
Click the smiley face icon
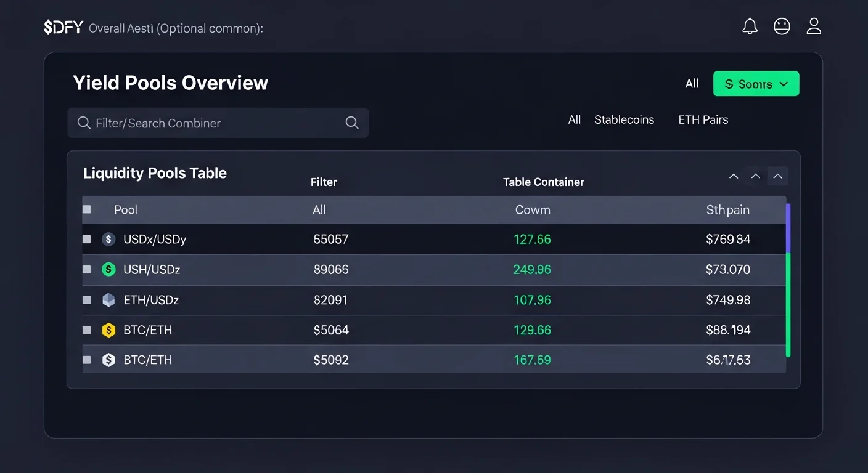pos(782,26)
